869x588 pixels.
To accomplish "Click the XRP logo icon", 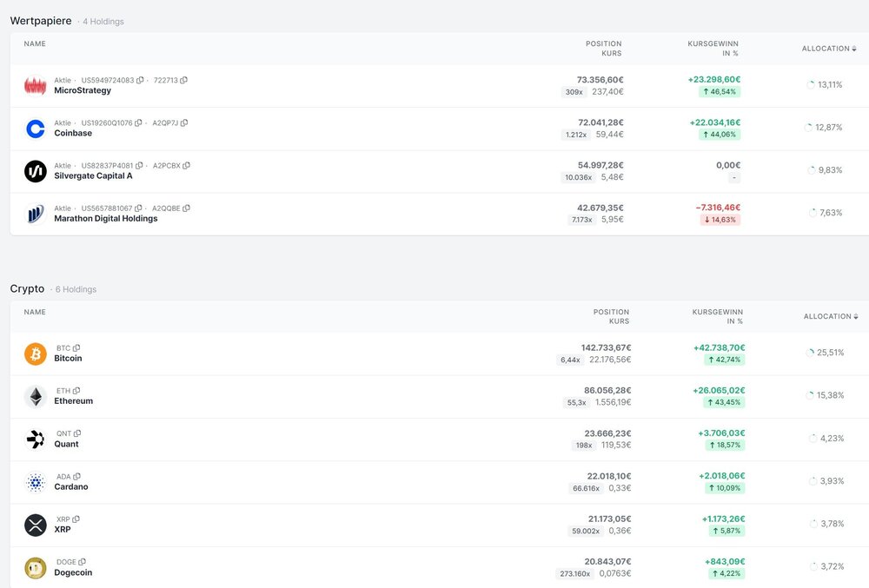I will (36, 525).
